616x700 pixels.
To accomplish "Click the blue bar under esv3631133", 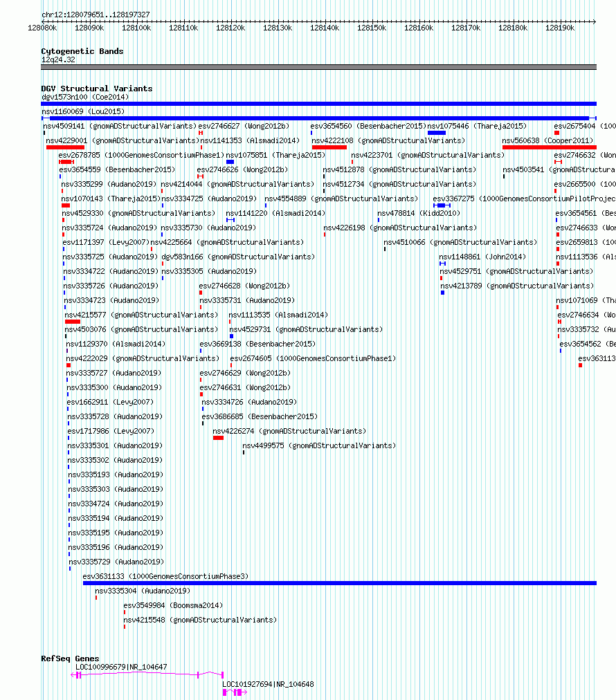I will (x=340, y=583).
